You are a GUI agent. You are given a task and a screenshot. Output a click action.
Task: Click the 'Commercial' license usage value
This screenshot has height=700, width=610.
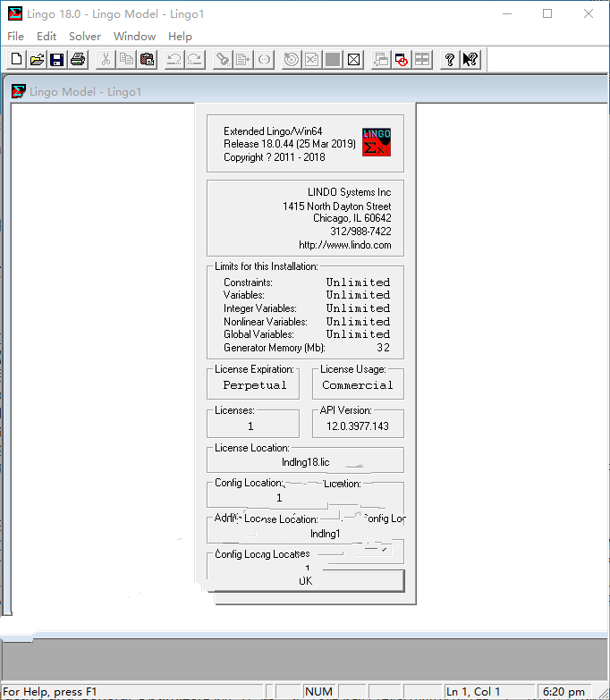[x=357, y=385]
